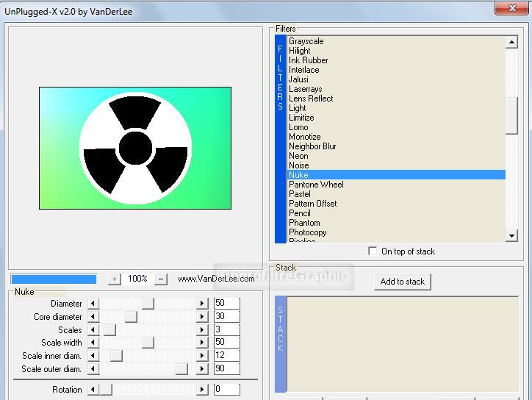This screenshot has height=400, width=532.
Task: Increase Scales with its right arrow
Action: (x=202, y=329)
